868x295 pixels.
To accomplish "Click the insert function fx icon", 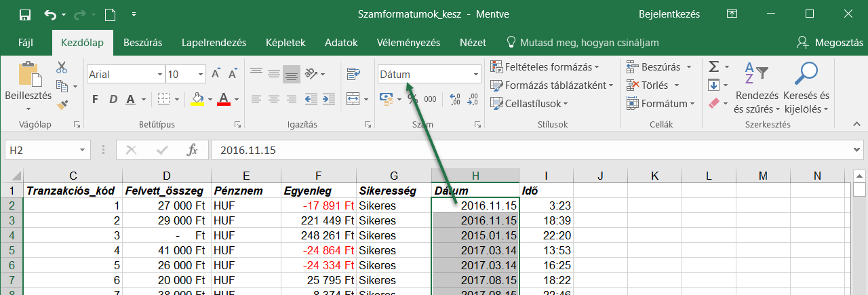I will pyautogui.click(x=192, y=150).
